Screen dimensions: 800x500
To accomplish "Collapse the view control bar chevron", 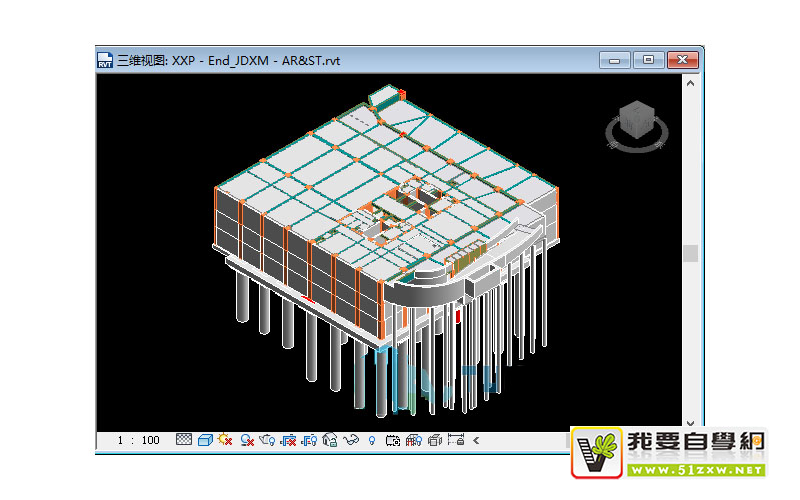I will coord(476,440).
